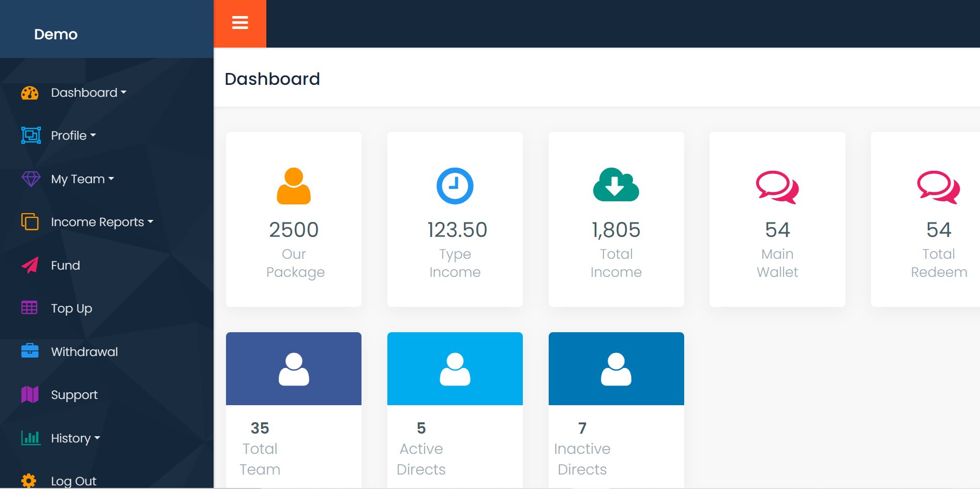Click the Demo brand title
The height and width of the screenshot is (489, 980).
[x=56, y=34]
